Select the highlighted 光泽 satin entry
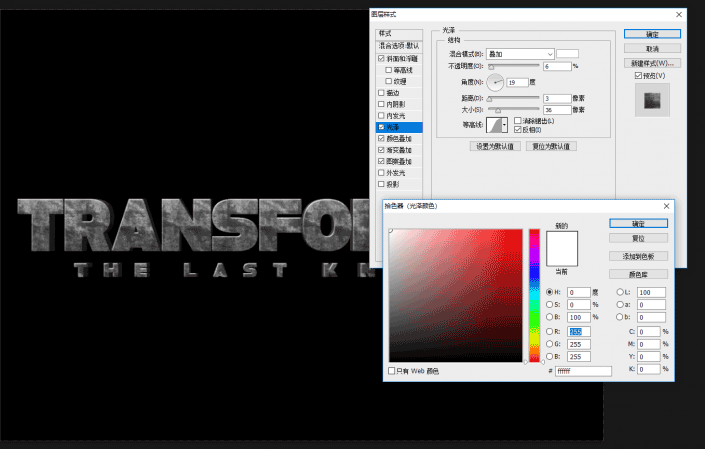 [399, 127]
